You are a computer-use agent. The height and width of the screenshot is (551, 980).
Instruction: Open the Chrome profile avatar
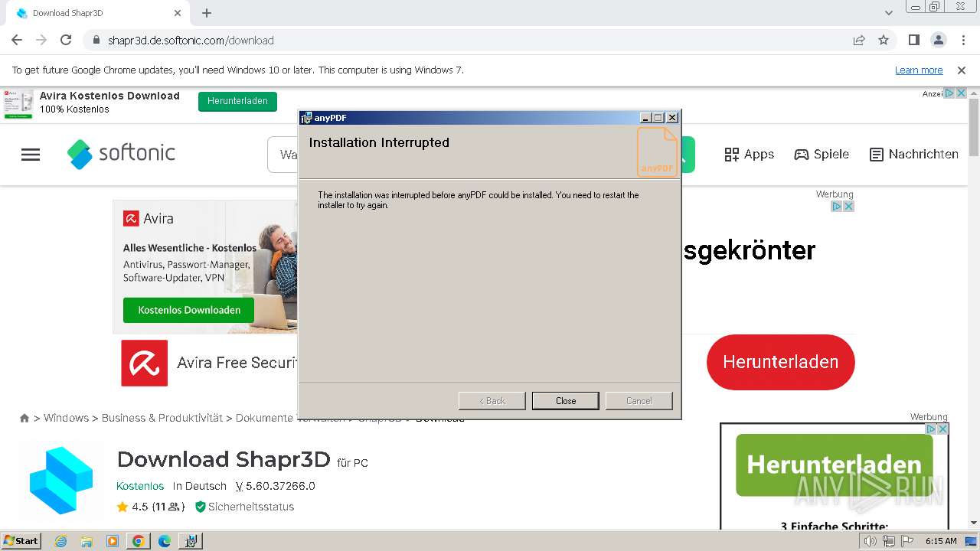pos(938,40)
